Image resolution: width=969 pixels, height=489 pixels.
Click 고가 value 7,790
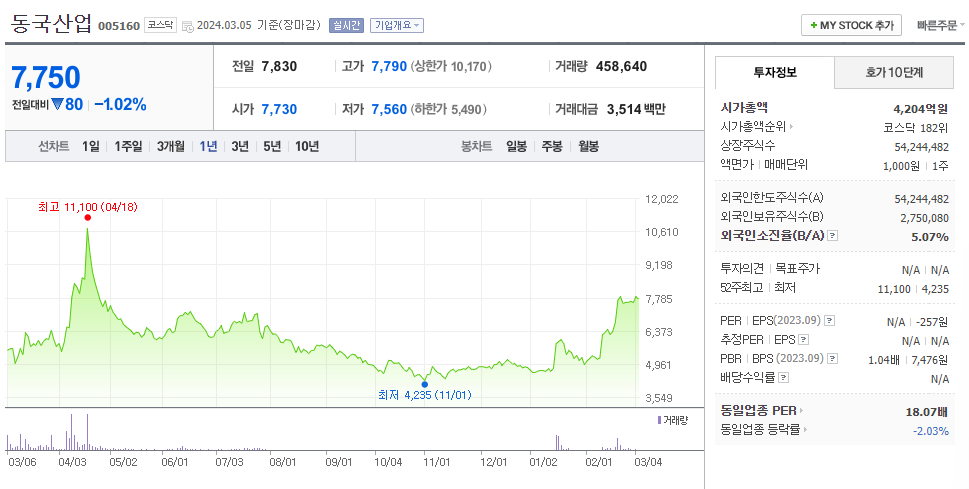pos(389,66)
